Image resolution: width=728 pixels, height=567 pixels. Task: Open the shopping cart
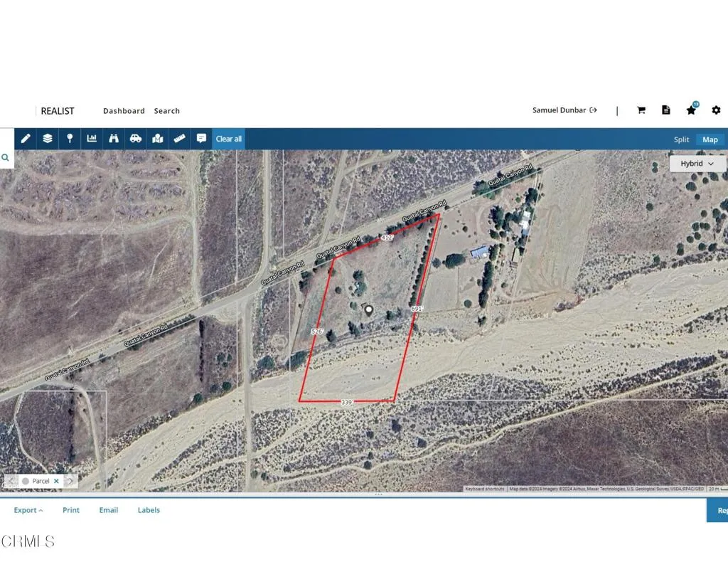641,110
